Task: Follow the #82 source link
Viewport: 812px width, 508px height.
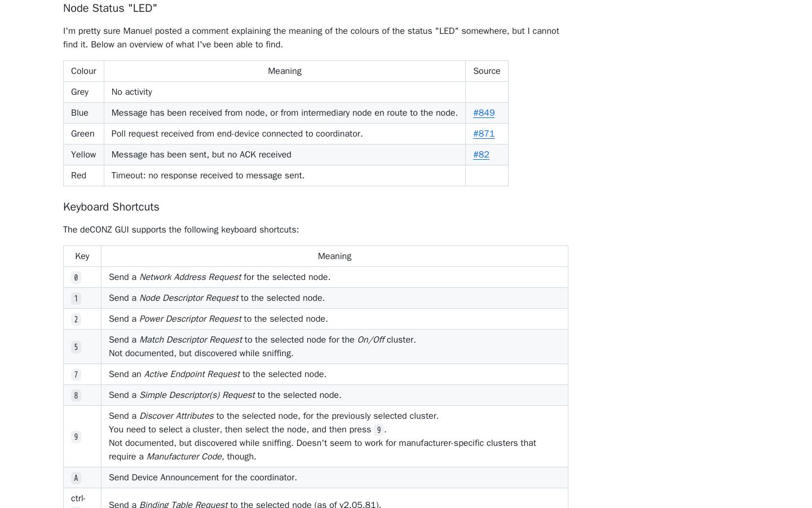Action: tap(481, 155)
